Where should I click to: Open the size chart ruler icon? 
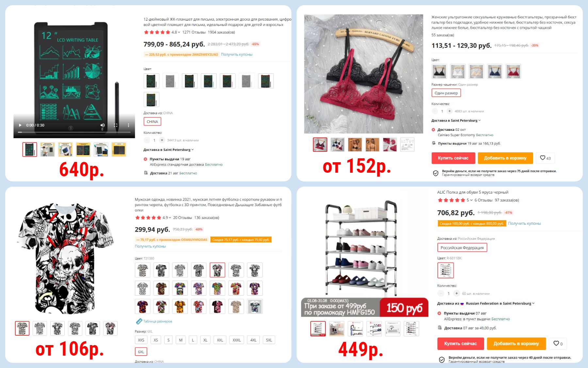[x=139, y=321]
